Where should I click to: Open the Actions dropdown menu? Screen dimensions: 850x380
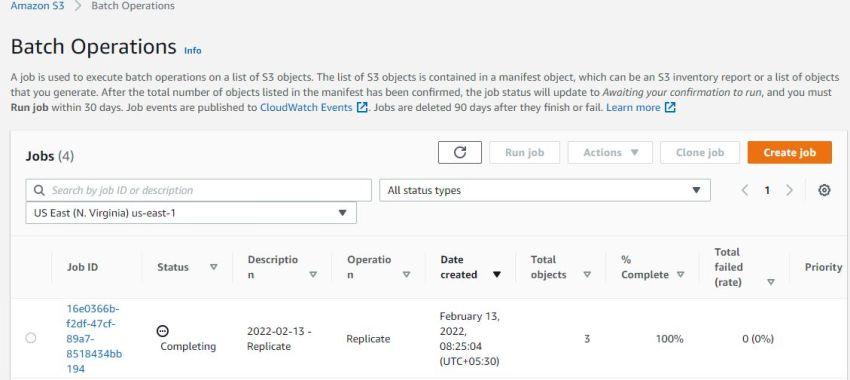click(x=610, y=152)
